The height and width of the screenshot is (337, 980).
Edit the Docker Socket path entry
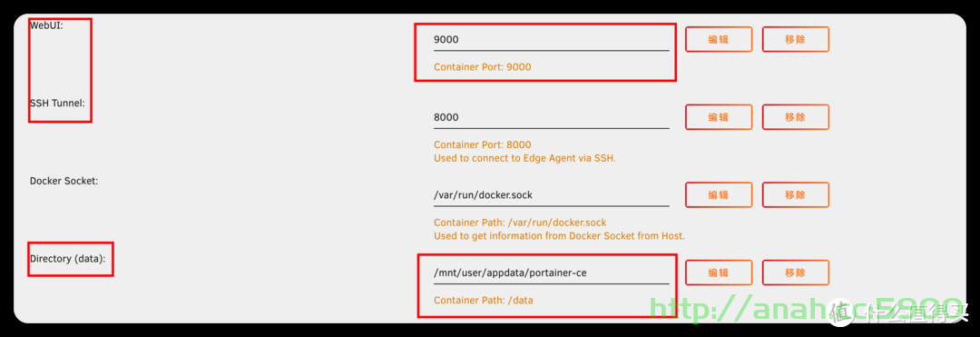[719, 194]
